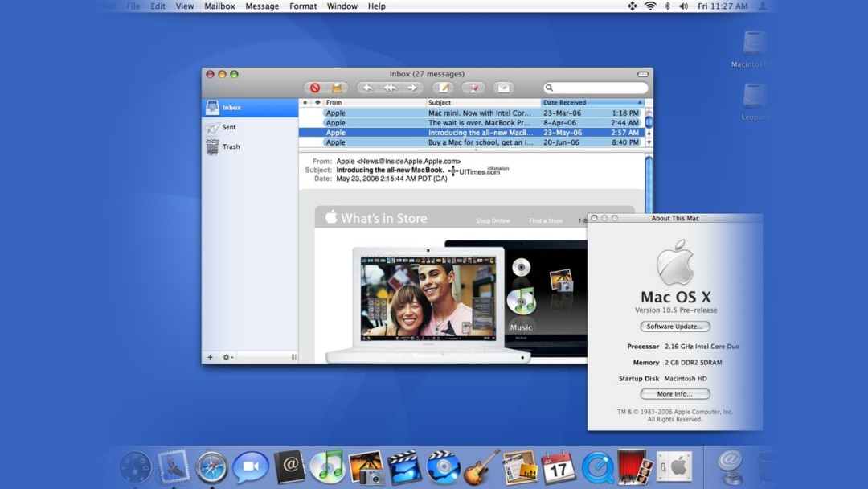Compose a new message with pencil icon

[442, 88]
